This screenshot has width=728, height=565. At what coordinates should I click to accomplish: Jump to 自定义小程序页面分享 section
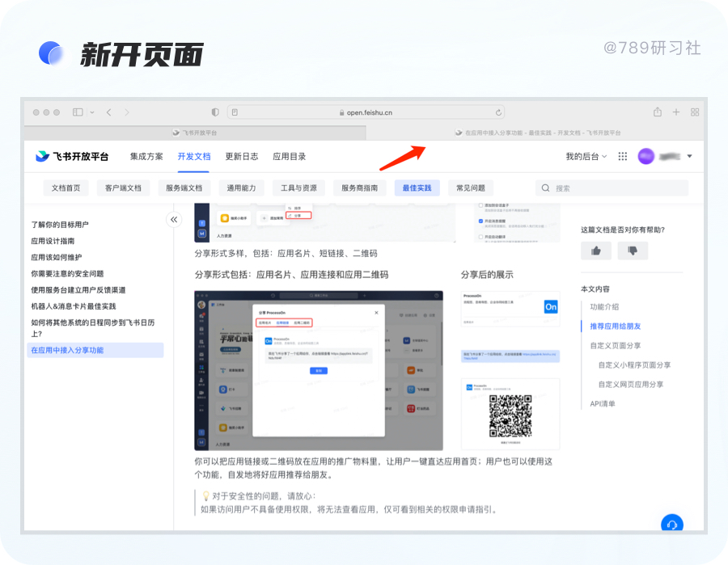(634, 365)
